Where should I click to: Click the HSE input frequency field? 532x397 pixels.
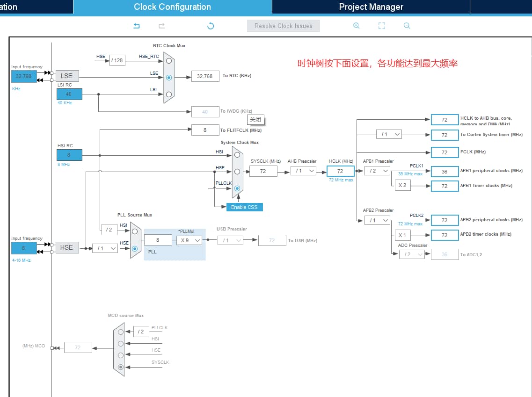23,248
